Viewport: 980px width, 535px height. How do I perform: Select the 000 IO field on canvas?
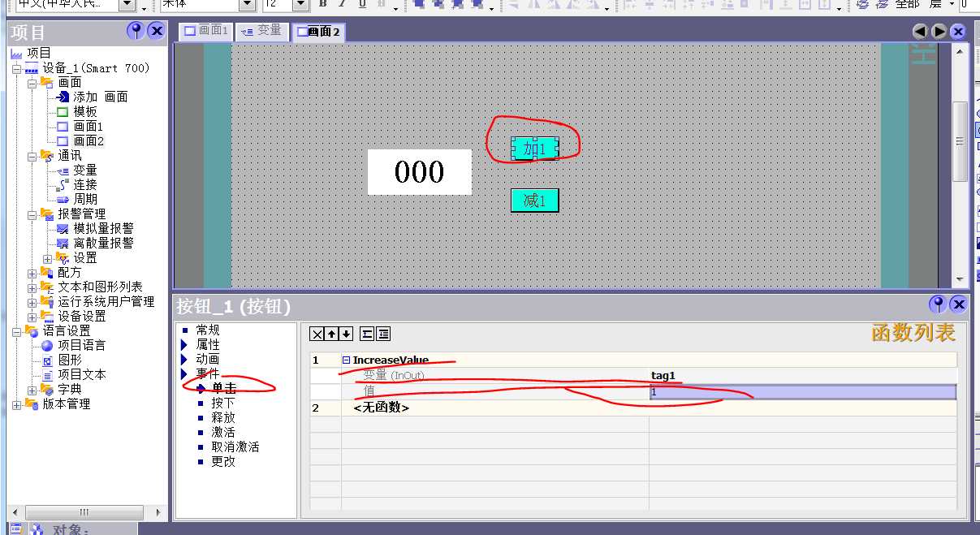point(419,172)
